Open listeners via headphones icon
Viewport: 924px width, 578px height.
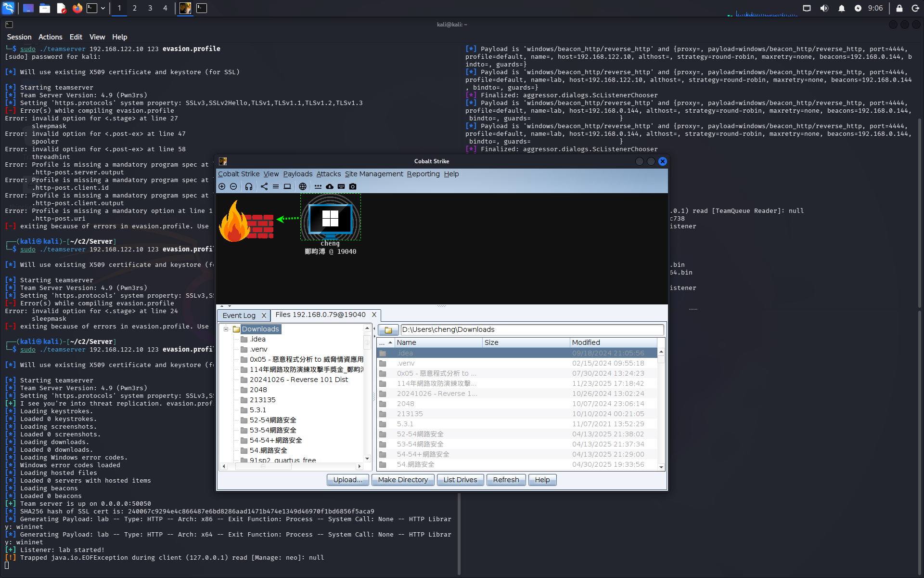point(249,186)
